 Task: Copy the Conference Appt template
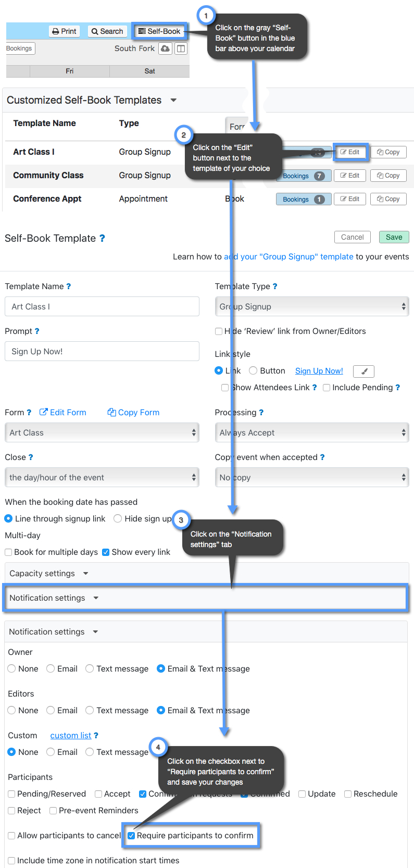[388, 199]
